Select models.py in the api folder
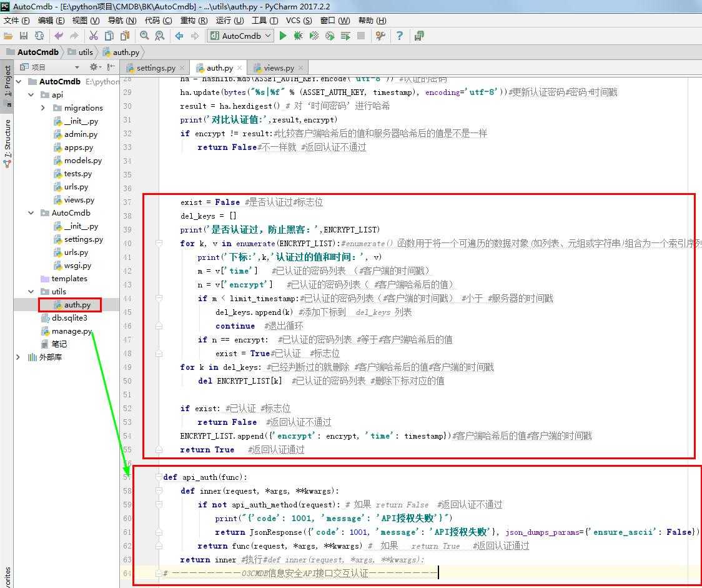The width and height of the screenshot is (702, 588). tap(77, 161)
